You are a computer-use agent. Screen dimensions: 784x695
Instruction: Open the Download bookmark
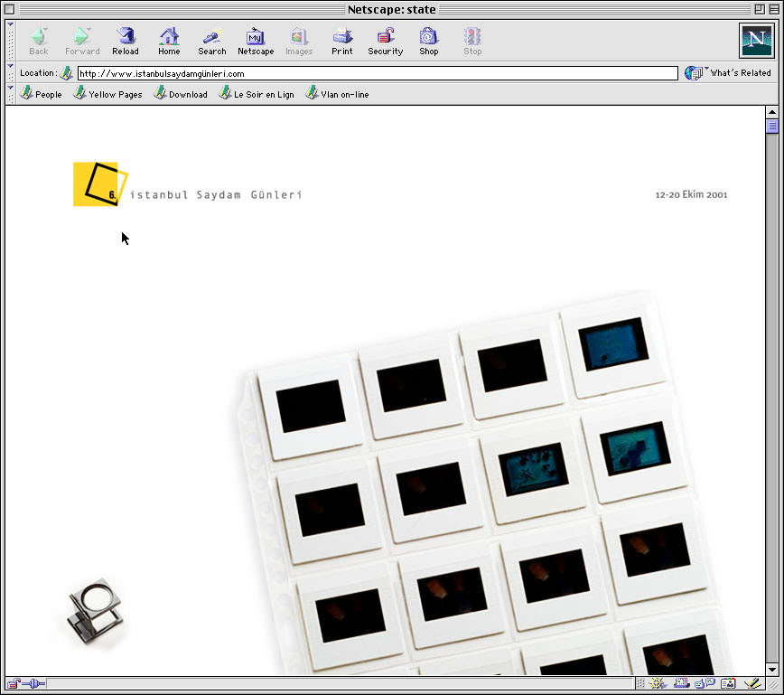(181, 94)
